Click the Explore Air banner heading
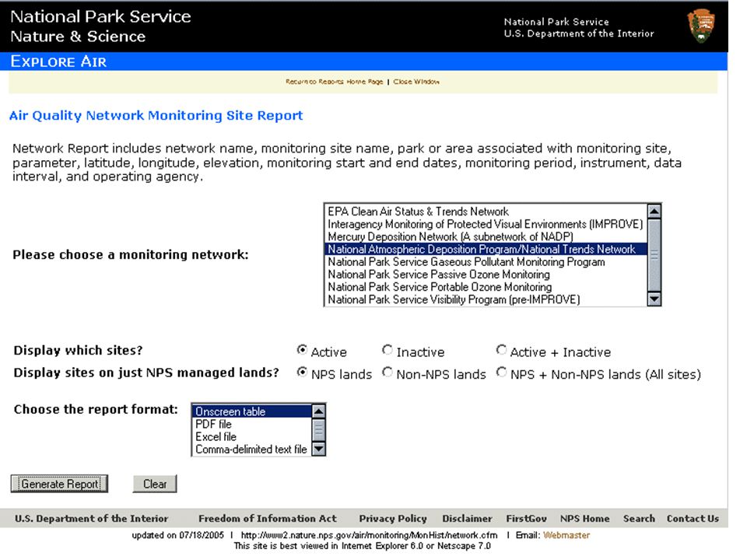This screenshot has width=747, height=560. click(x=58, y=61)
